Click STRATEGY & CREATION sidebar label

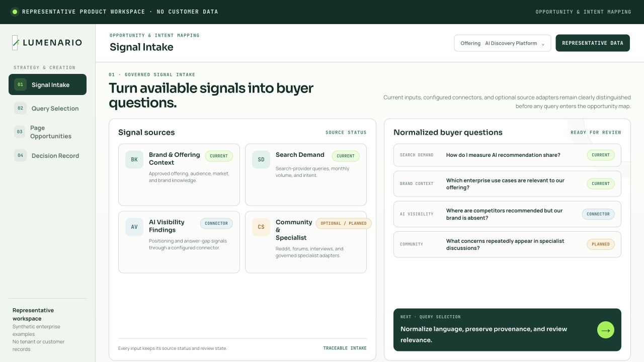(x=44, y=67)
